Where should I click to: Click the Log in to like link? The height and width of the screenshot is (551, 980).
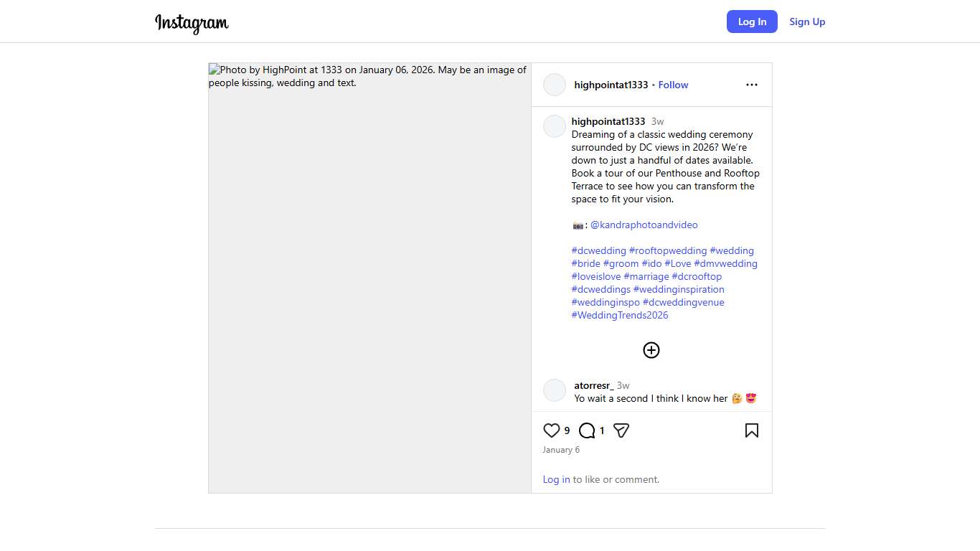[556, 479]
